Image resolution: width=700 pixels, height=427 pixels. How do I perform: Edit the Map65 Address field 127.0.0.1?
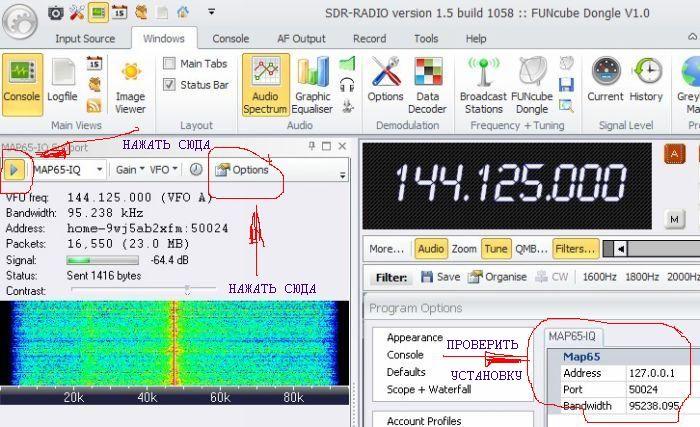click(x=663, y=373)
